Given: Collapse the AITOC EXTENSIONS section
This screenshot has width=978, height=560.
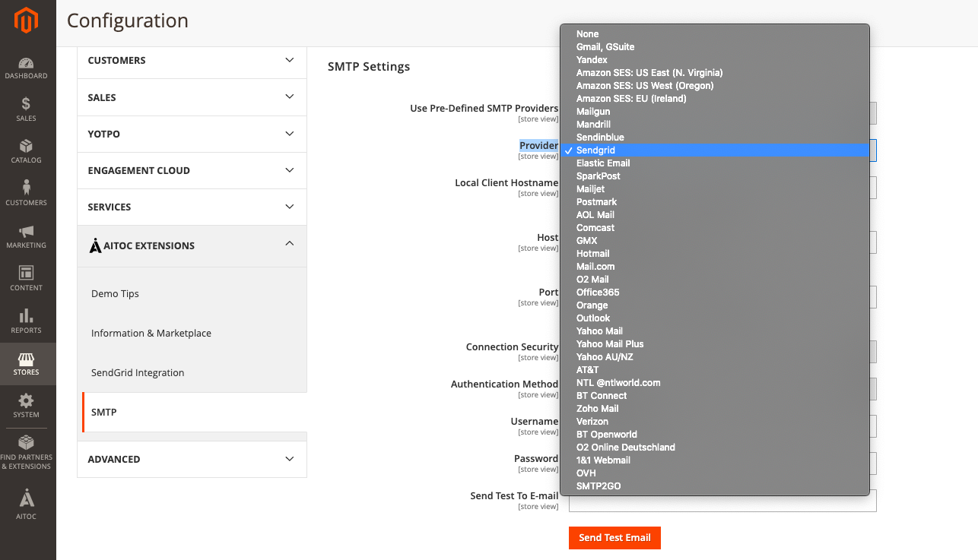Looking at the screenshot, I should click(x=192, y=245).
